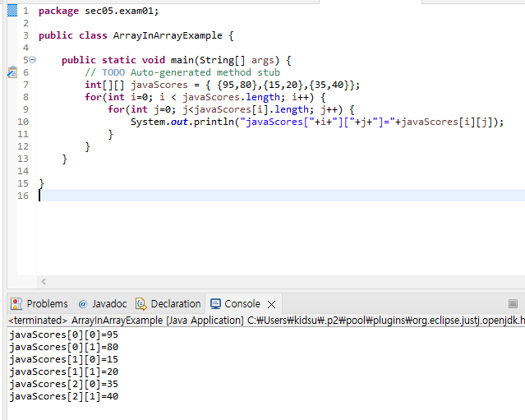The height and width of the screenshot is (420, 525).
Task: Click console output 'javaScores[2][1]=40'
Action: (x=63, y=396)
